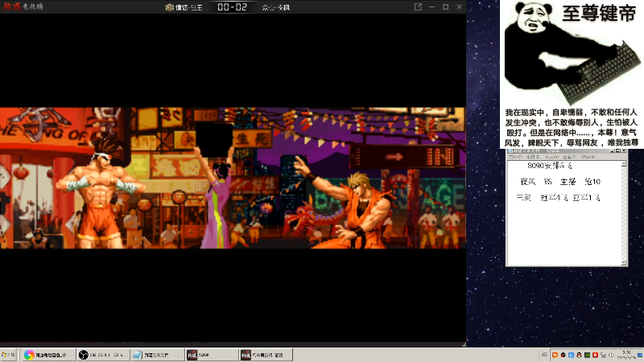Image resolution: width=644 pixels, height=362 pixels.
Task: Maximize the Notepad window
Action: [617, 151]
